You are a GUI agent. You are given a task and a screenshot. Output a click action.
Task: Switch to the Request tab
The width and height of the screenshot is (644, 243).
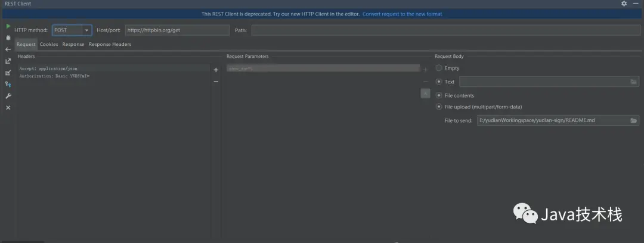point(26,44)
